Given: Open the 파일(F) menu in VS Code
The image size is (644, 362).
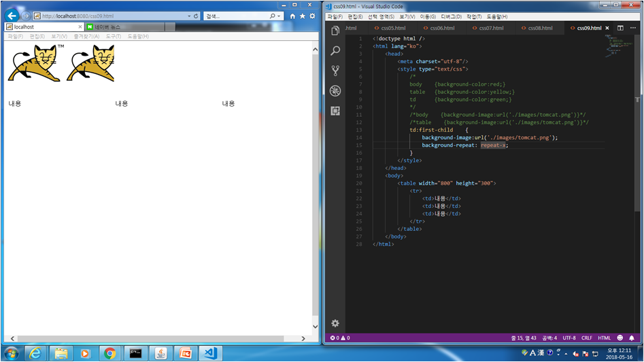Looking at the screenshot, I should pyautogui.click(x=335, y=17).
